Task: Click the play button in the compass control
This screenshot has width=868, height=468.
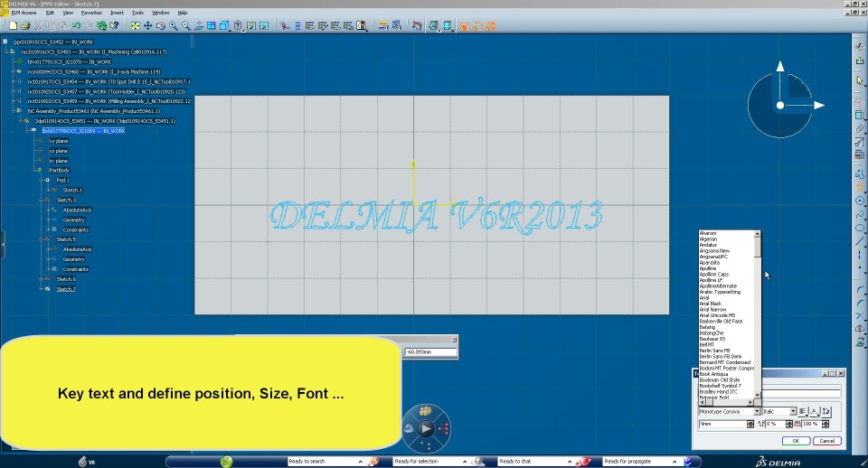Action: click(426, 428)
